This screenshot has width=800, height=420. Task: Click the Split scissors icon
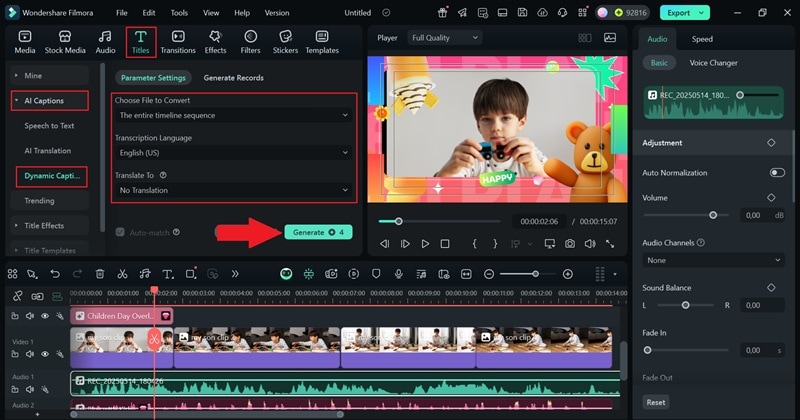click(122, 274)
